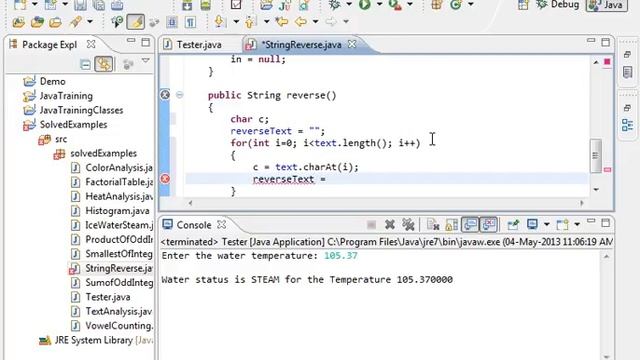Click the Next Annotation down arrow icon
The height and width of the screenshot is (360, 640).
pyautogui.click(x=220, y=21)
